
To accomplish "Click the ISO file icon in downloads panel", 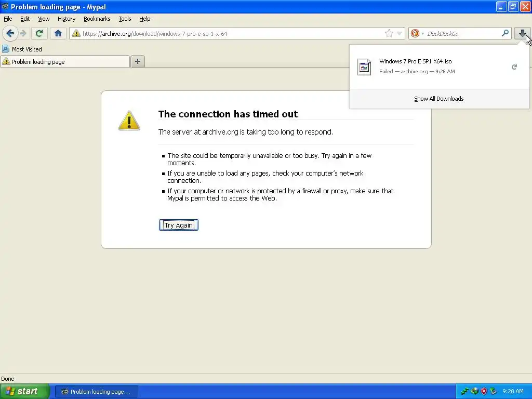I will pyautogui.click(x=364, y=67).
